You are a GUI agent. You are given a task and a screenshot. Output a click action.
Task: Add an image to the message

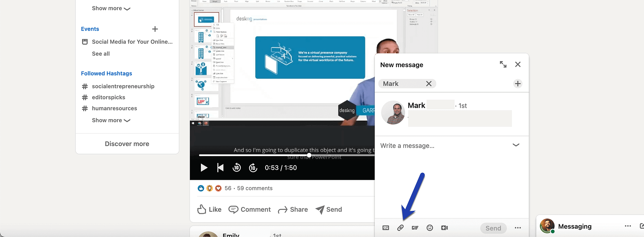coord(386,228)
